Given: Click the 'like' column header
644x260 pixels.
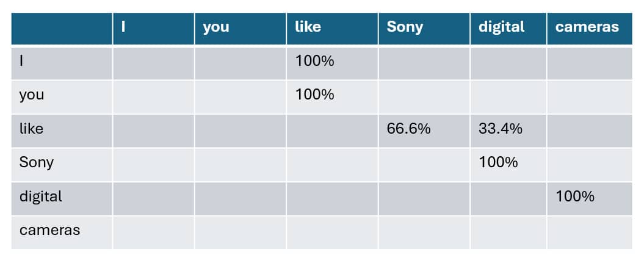Looking at the screenshot, I should [x=332, y=29].
